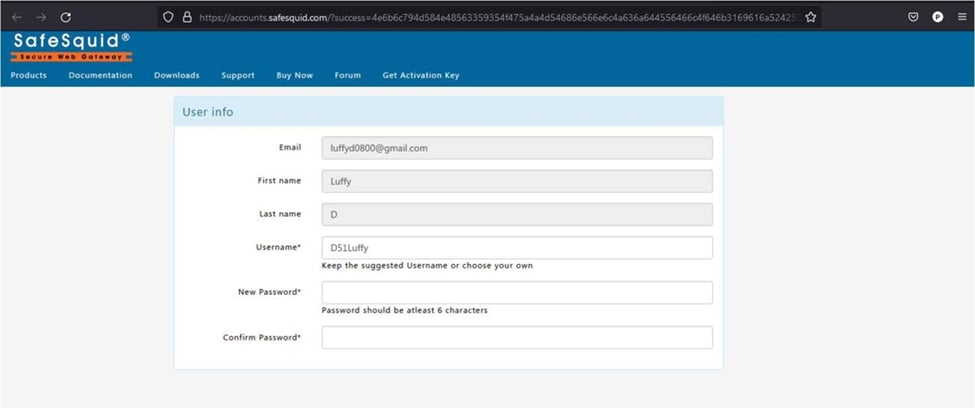Viewport: 975px width, 408px height.
Task: Open the Products menu
Action: click(29, 75)
